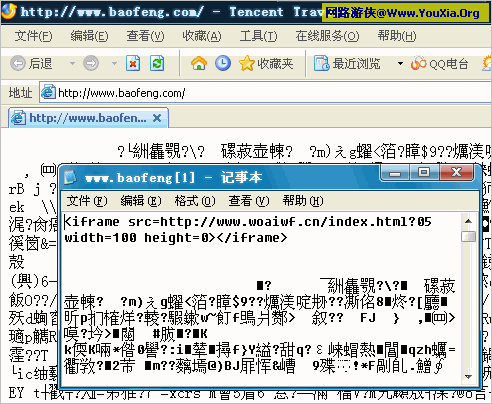492x404 pixels.
Task: Open the browser 在线服务(O) menu
Action: (327, 36)
